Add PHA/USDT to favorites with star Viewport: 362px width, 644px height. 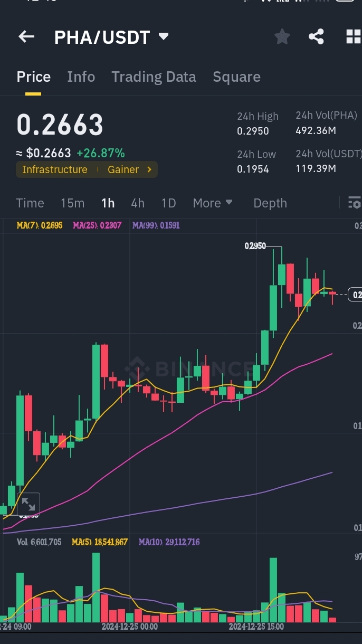click(x=282, y=36)
